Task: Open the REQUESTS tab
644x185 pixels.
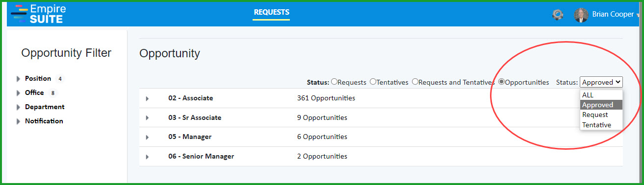Action: [271, 12]
